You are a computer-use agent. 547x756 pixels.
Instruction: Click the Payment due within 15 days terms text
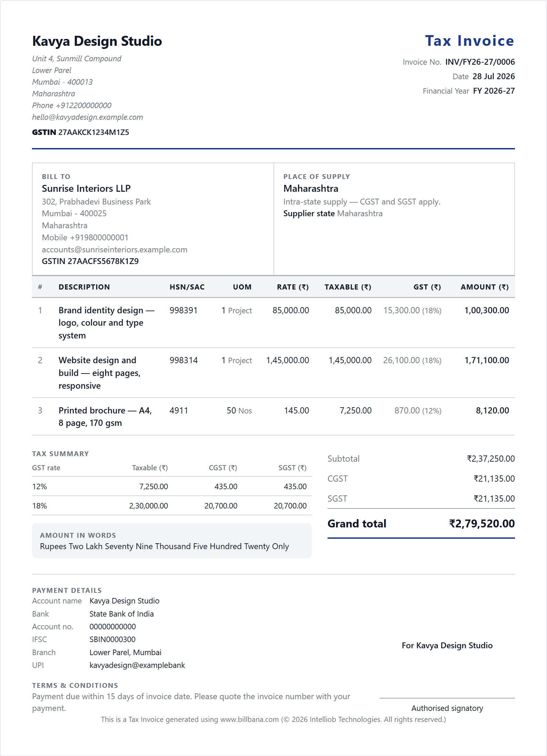click(191, 702)
